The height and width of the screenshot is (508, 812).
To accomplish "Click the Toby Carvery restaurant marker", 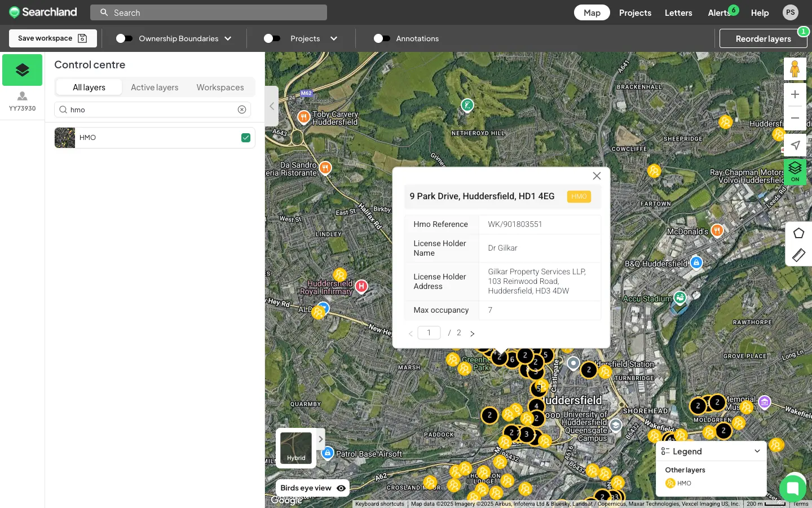I will (x=304, y=116).
